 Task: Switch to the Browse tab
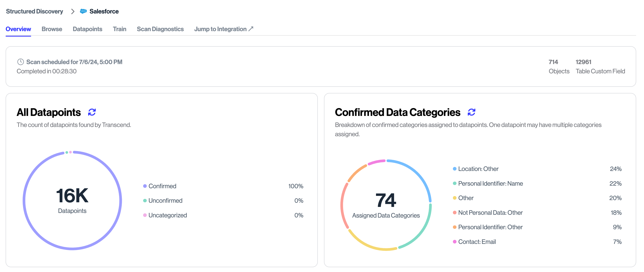(x=52, y=29)
